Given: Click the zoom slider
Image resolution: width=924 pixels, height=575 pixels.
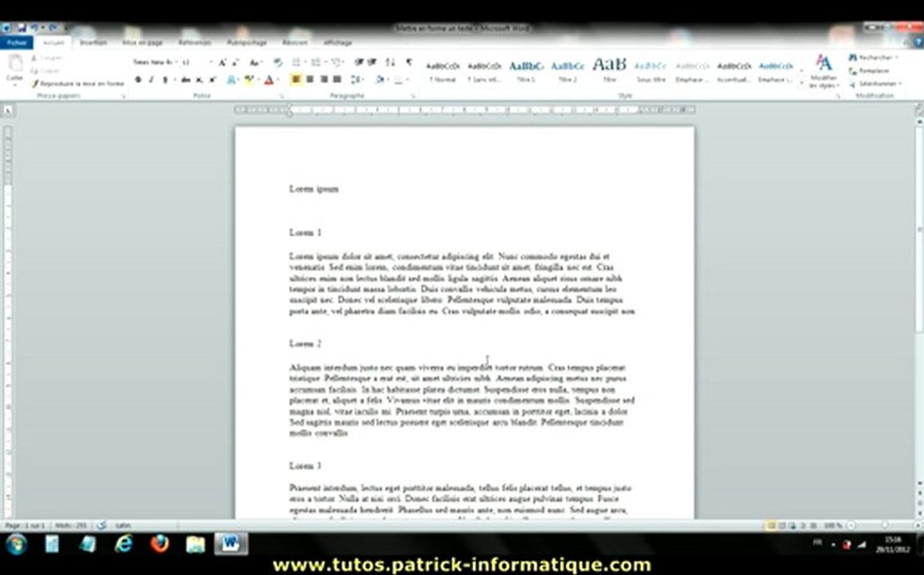Looking at the screenshot, I should coord(884,525).
